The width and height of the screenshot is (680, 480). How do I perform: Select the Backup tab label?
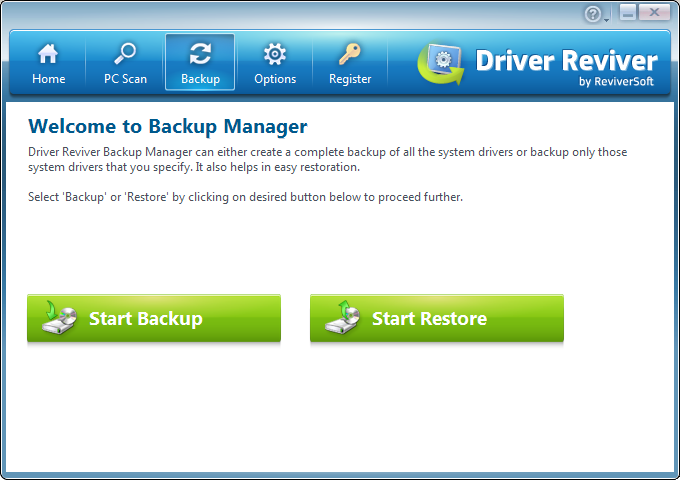200,79
